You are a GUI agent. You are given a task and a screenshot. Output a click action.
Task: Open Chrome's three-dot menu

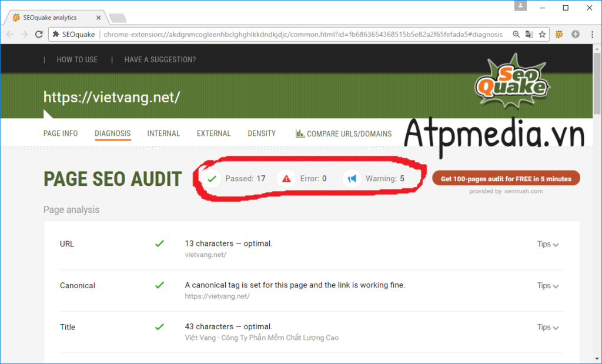pos(592,34)
